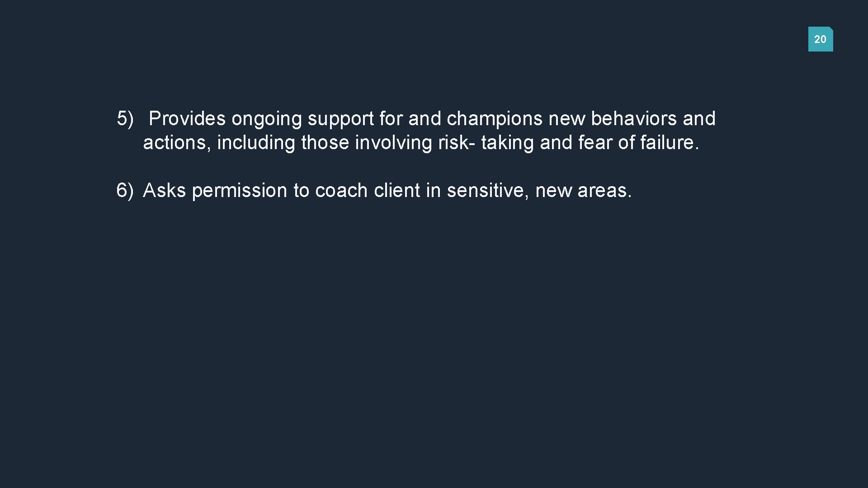Viewport: 868px width, 488px height.
Task: Click the word 'Provides' in item 5
Action: coord(187,118)
